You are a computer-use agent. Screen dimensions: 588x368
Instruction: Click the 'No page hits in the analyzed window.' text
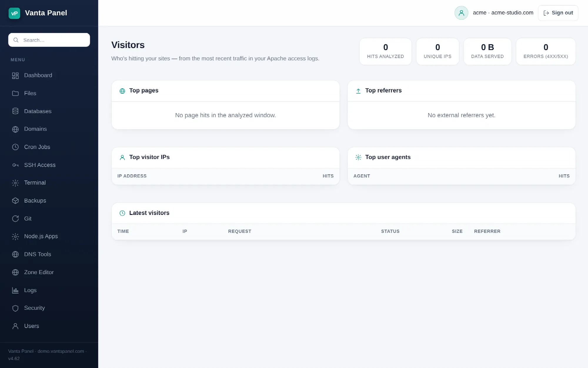(225, 115)
